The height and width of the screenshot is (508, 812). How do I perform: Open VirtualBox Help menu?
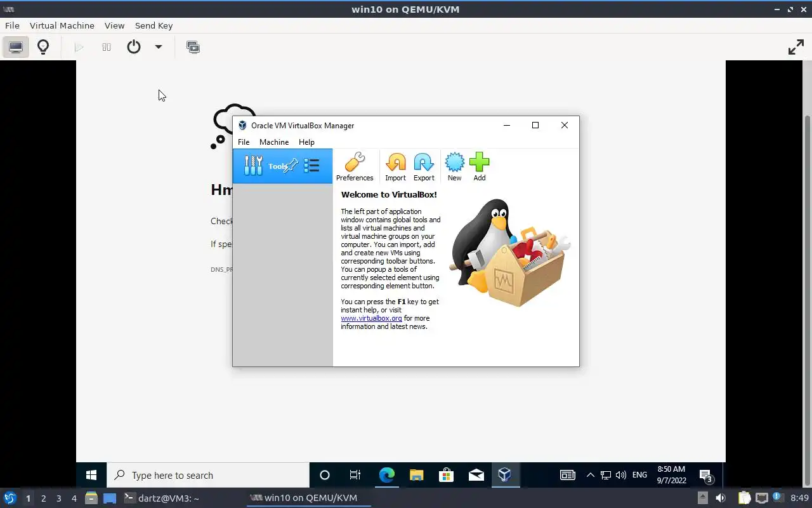[306, 142]
